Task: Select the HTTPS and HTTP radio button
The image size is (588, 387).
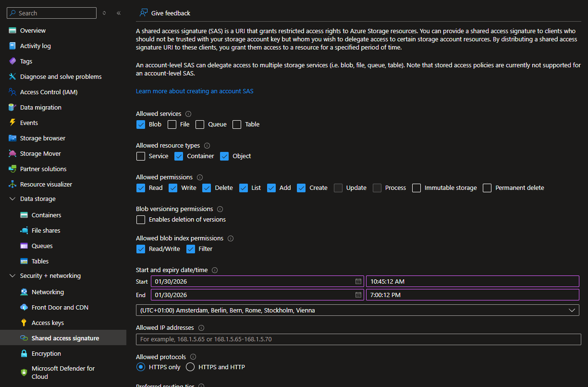Action: (190, 367)
